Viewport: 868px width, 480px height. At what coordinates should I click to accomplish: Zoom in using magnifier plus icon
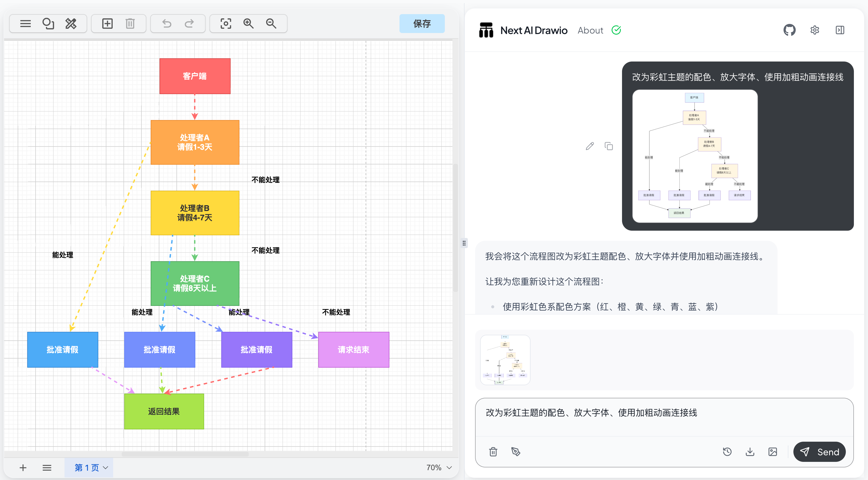click(248, 24)
